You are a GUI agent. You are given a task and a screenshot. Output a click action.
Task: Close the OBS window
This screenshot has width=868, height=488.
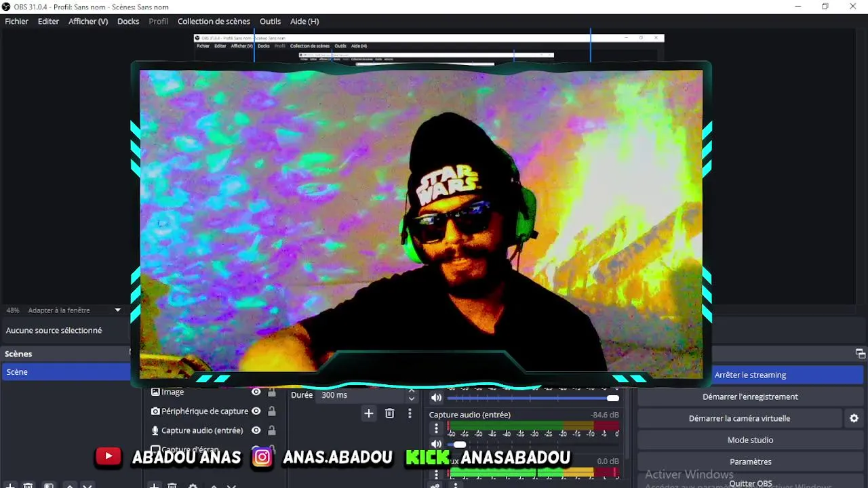coord(853,7)
